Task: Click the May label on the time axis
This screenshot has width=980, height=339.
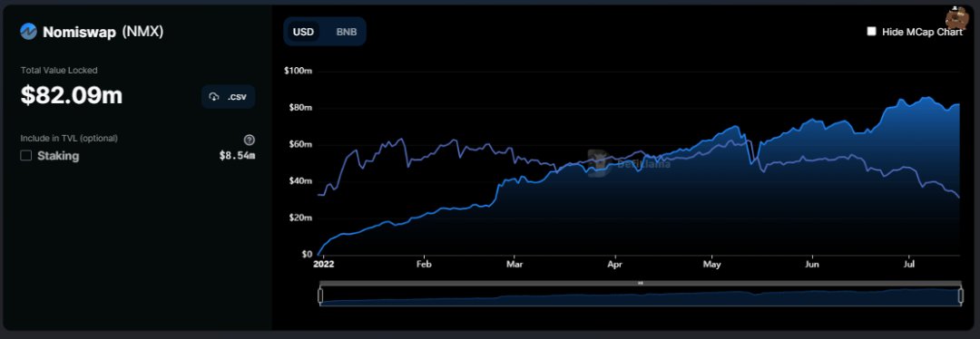Action: point(712,265)
